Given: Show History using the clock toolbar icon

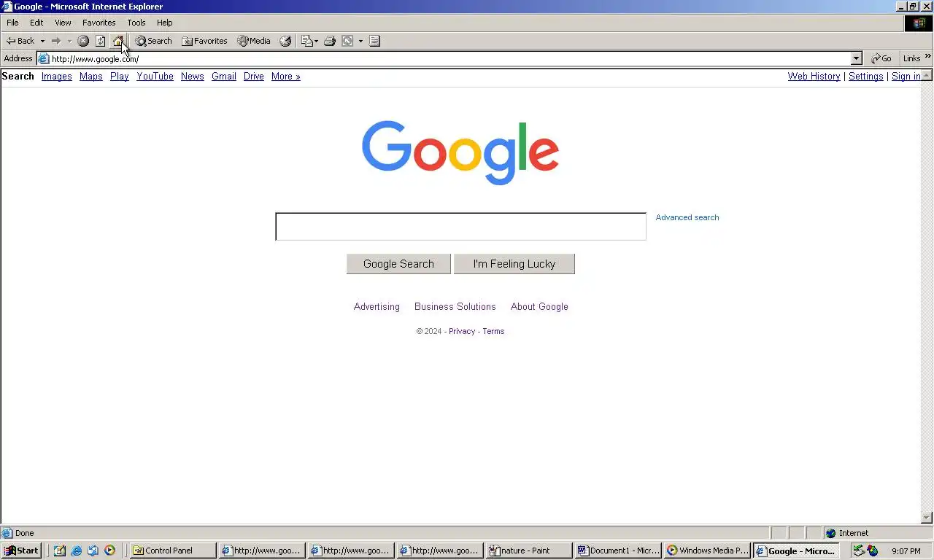Looking at the screenshot, I should (285, 41).
